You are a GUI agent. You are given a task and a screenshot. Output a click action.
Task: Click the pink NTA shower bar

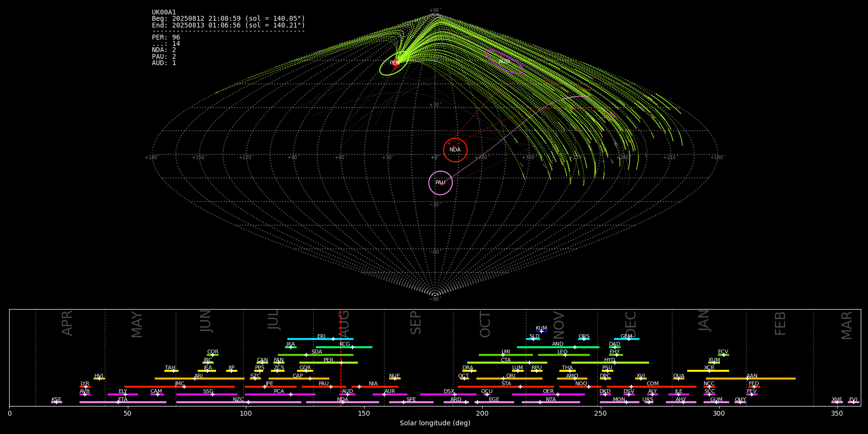click(x=551, y=402)
